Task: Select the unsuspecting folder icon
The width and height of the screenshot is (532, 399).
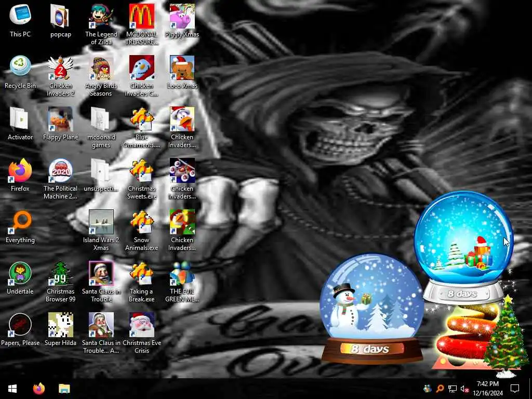Action: (x=101, y=175)
